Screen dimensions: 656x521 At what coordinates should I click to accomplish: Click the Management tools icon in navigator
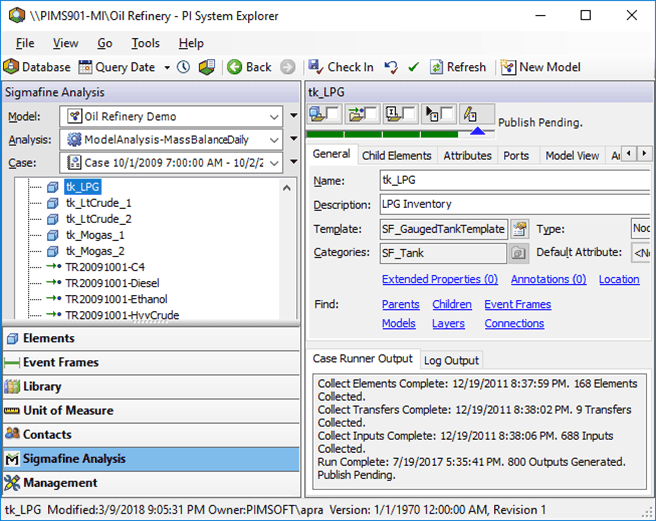tap(12, 483)
